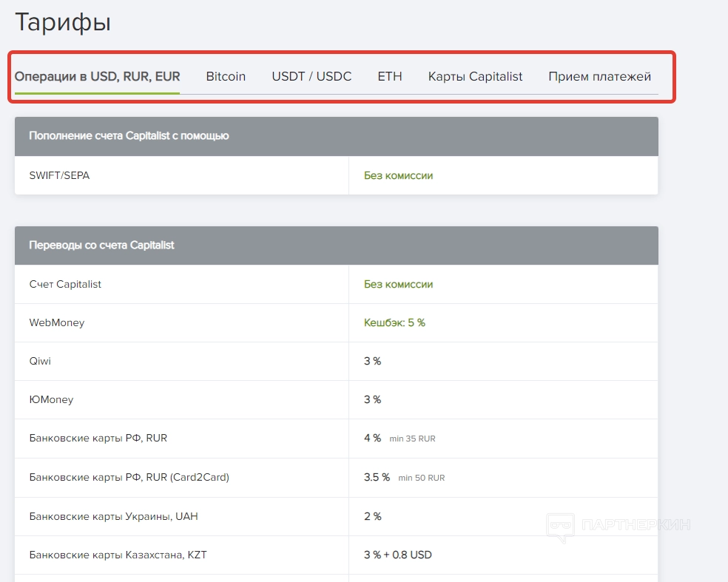
Task: Click the WebMoney transfer option
Action: pos(57,323)
